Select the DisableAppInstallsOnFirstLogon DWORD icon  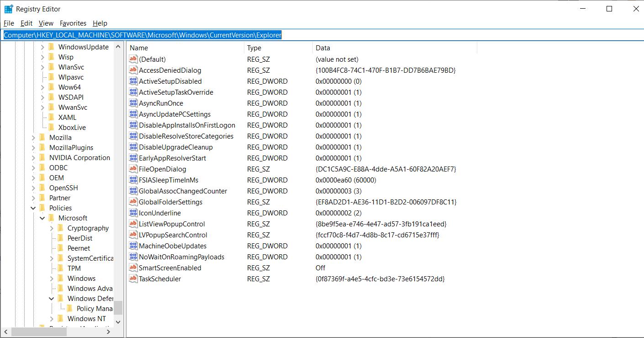pos(133,125)
